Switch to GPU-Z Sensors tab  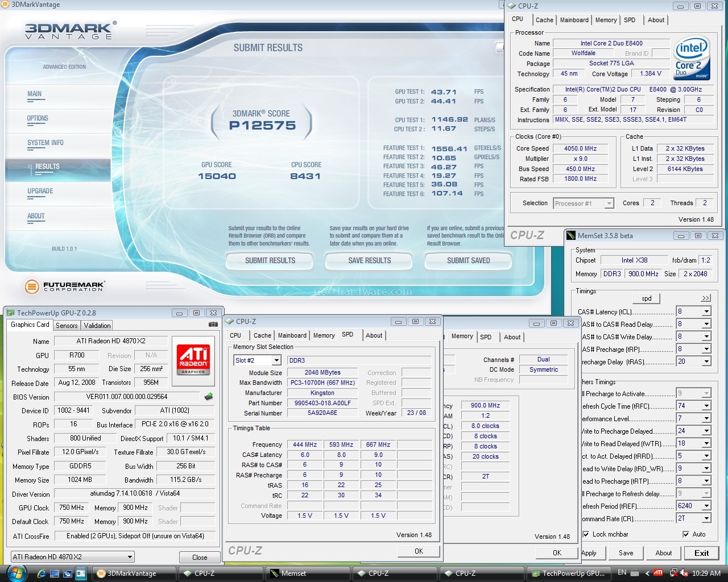[67, 326]
